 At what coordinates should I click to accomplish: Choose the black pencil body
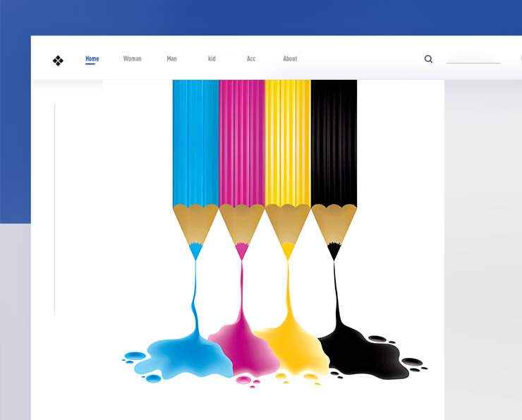coord(334,141)
